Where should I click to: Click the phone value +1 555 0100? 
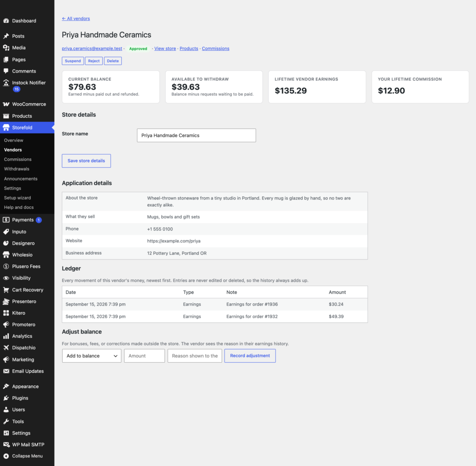coord(160,229)
